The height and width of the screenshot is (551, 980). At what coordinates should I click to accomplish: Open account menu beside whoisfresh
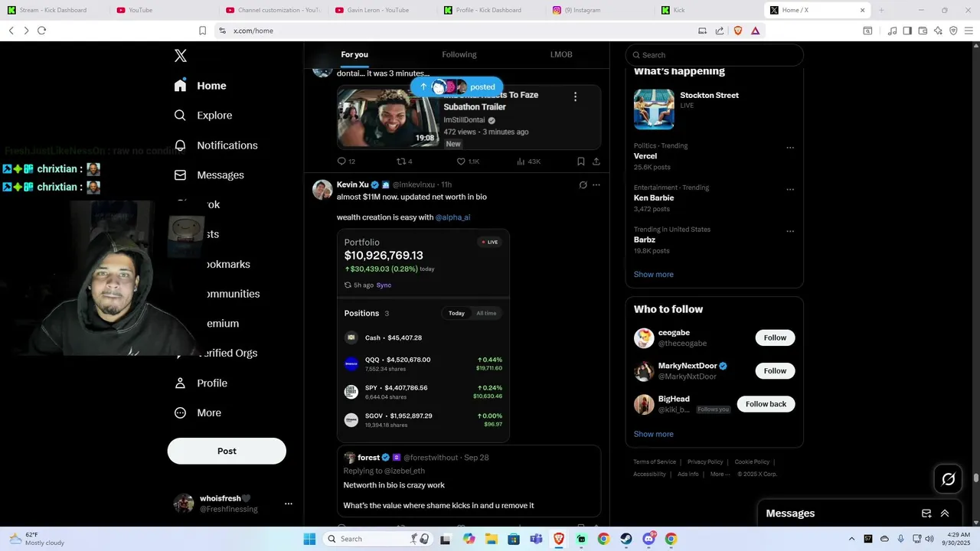[x=289, y=504]
